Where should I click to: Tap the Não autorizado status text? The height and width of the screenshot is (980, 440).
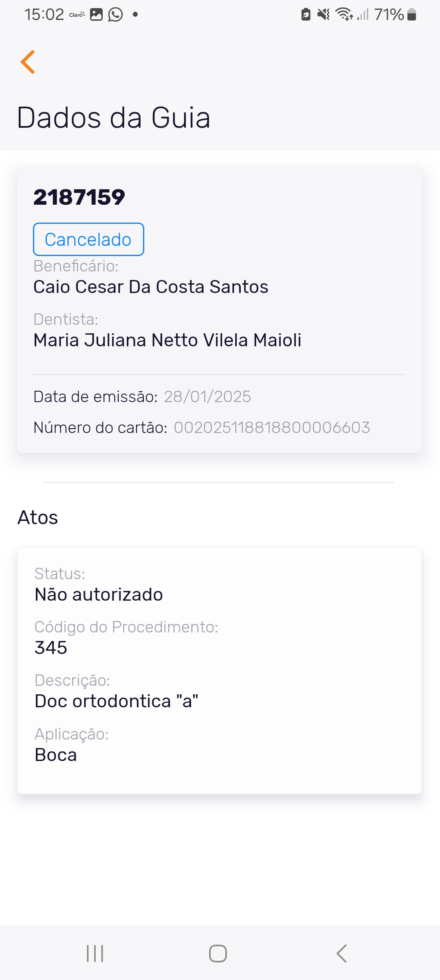point(99,595)
